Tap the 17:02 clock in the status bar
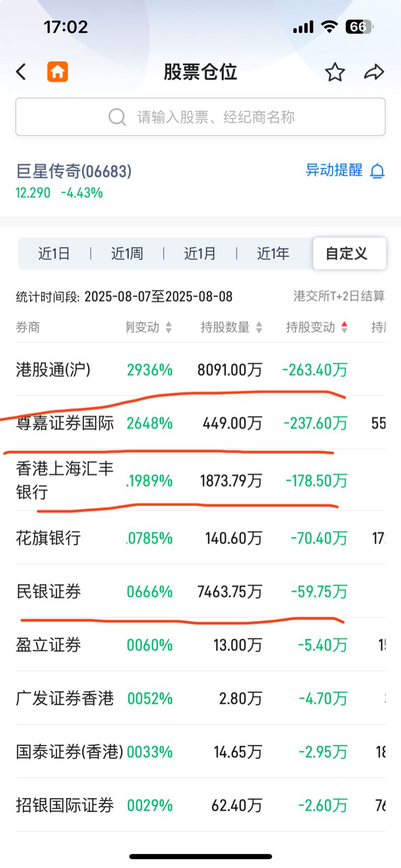The height and width of the screenshot is (868, 401). [x=66, y=27]
